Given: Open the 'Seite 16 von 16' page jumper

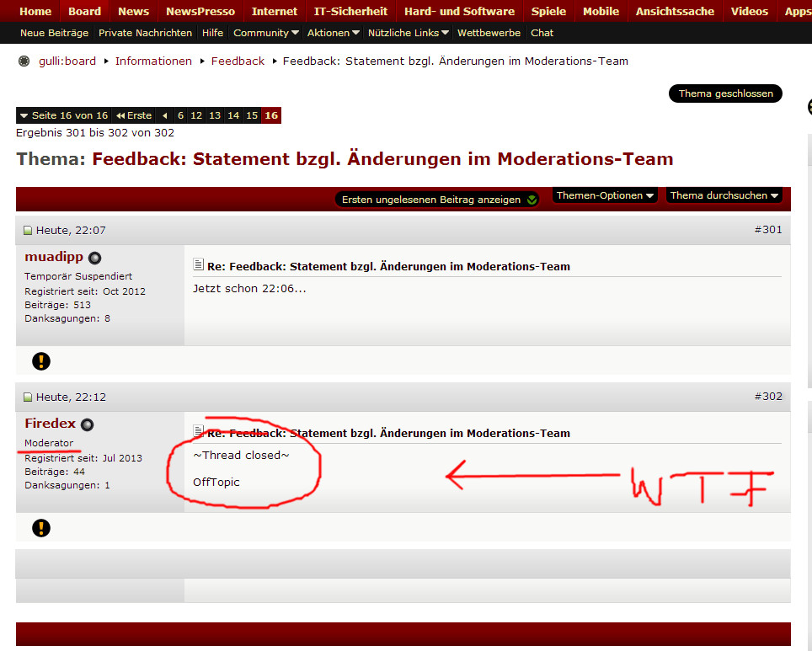Looking at the screenshot, I should [x=63, y=115].
